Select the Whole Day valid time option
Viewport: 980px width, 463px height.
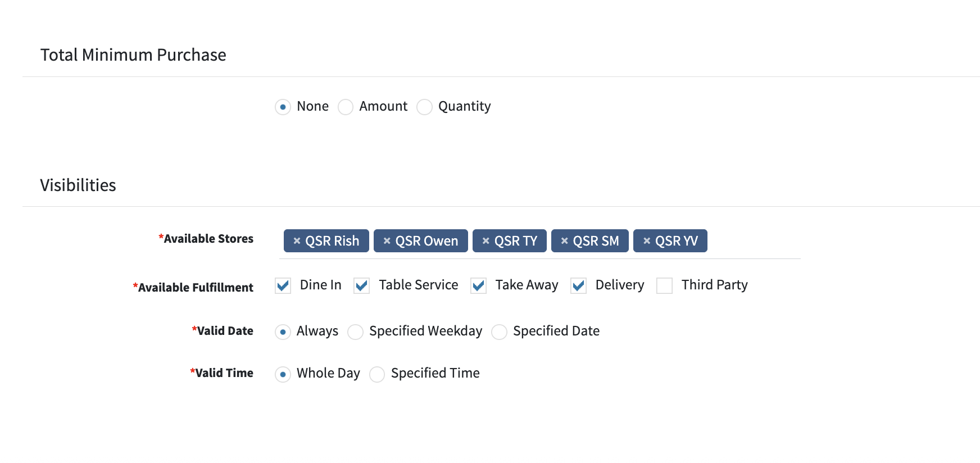(x=283, y=374)
